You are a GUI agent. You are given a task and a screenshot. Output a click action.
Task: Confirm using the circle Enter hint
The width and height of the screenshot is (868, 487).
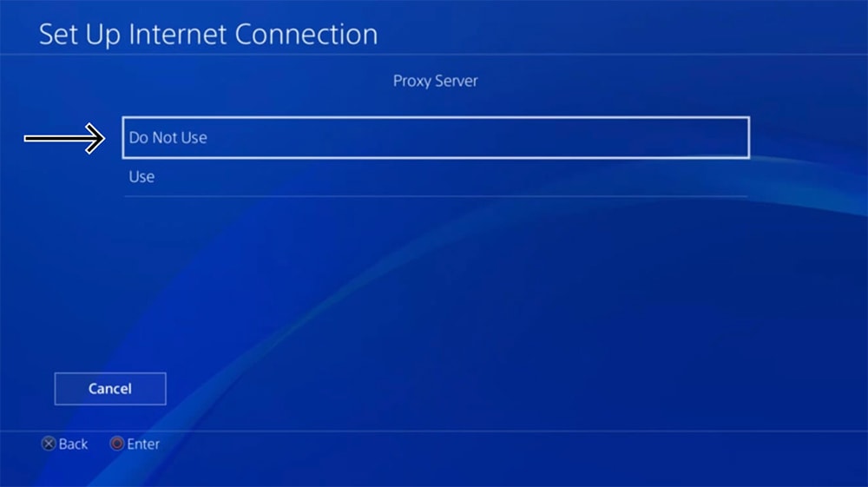pyautogui.click(x=135, y=444)
